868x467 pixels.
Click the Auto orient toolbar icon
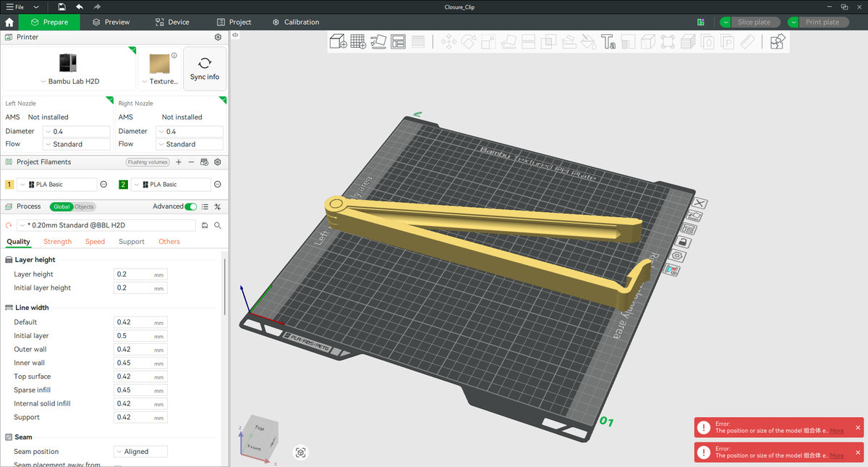click(378, 42)
